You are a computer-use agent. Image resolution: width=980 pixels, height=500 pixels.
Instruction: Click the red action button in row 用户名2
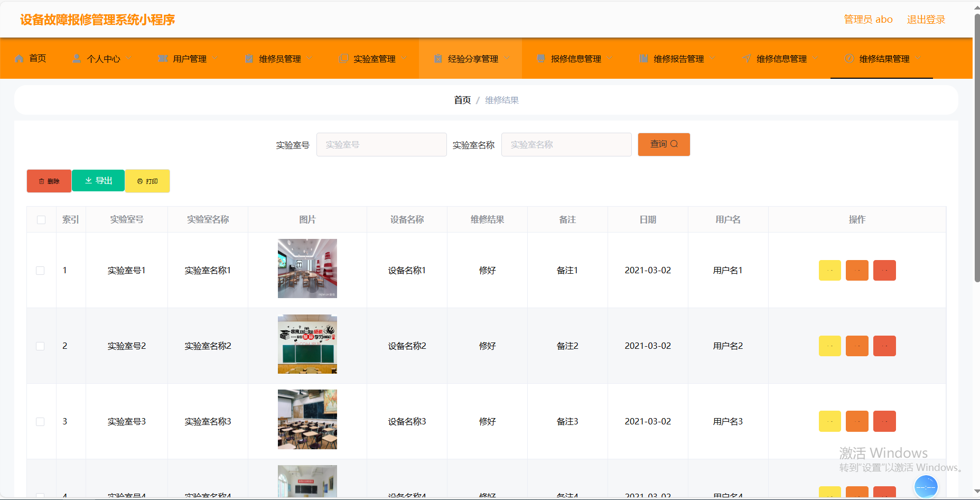click(x=884, y=346)
